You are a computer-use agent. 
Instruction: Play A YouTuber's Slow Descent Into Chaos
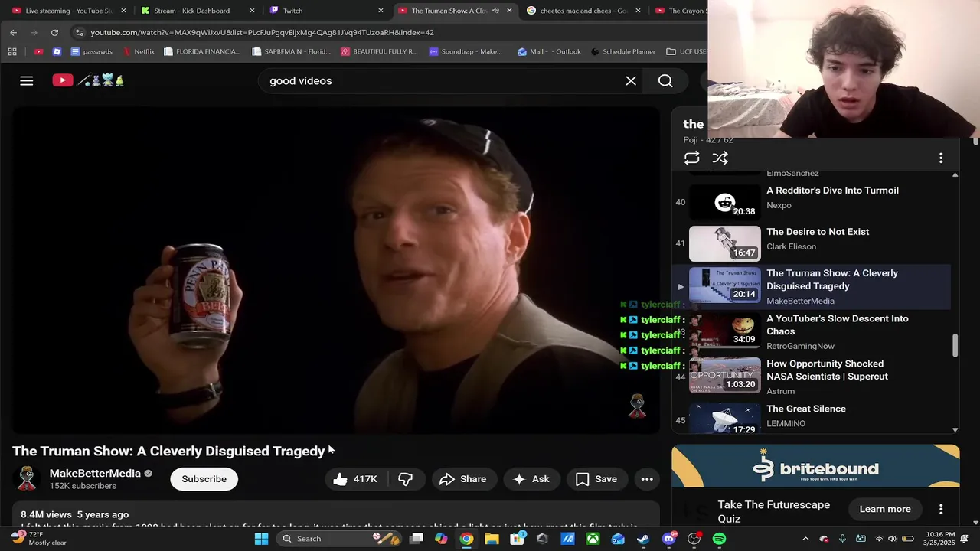coord(812,332)
